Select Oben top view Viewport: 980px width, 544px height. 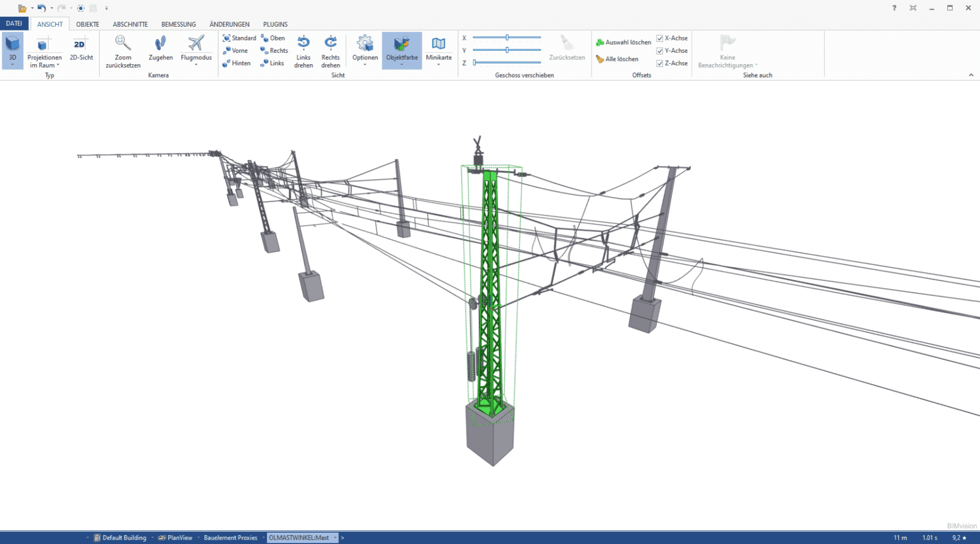[x=273, y=38]
